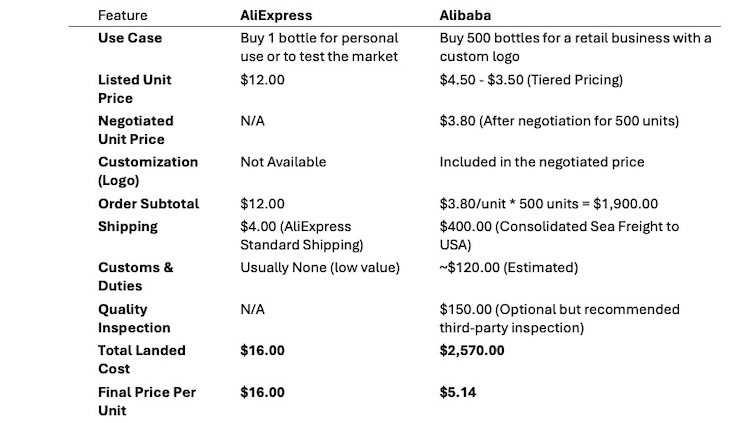Click the $150.00 quality inspection cell

559,318
